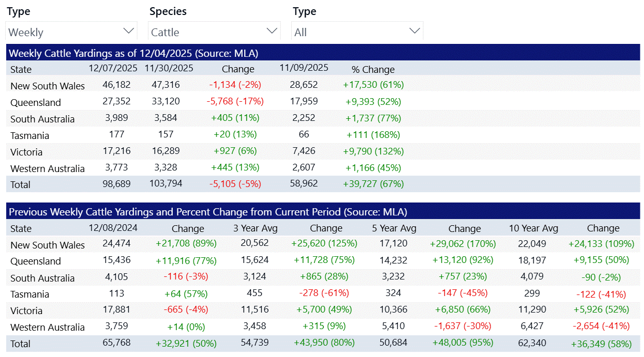
Task: Click the +1,737 (77%) cell
Action: click(x=373, y=117)
